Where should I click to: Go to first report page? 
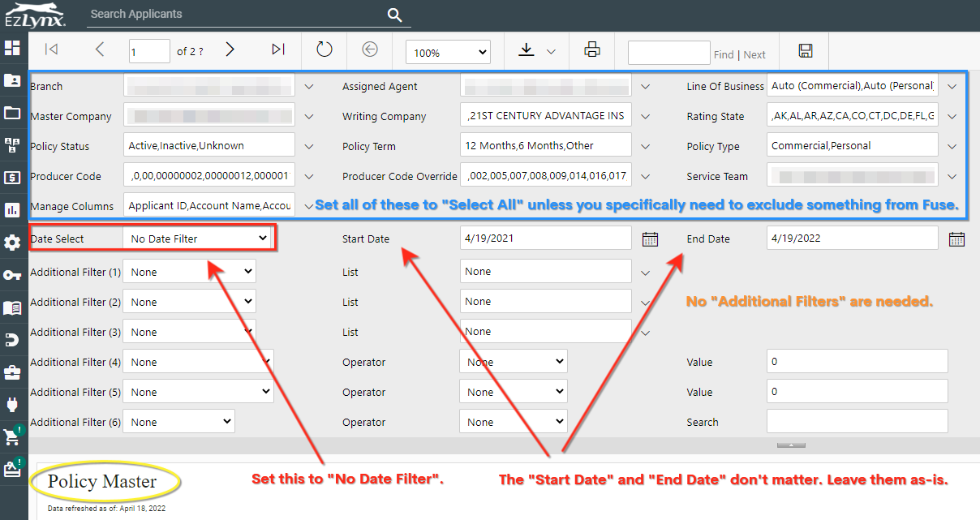point(51,50)
